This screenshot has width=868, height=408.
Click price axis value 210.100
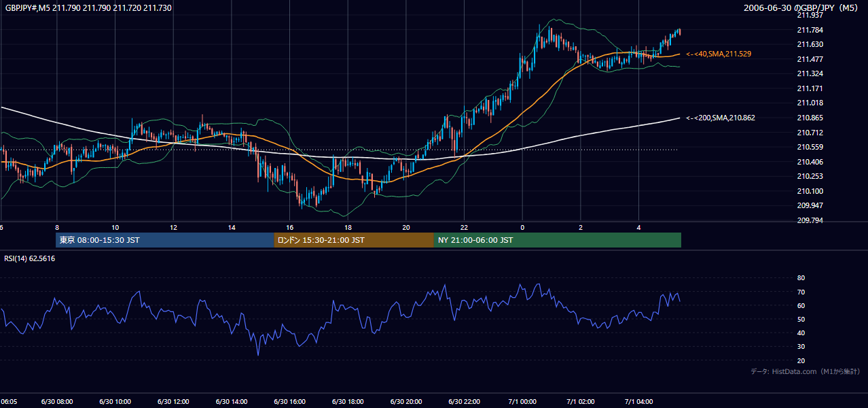pos(810,191)
